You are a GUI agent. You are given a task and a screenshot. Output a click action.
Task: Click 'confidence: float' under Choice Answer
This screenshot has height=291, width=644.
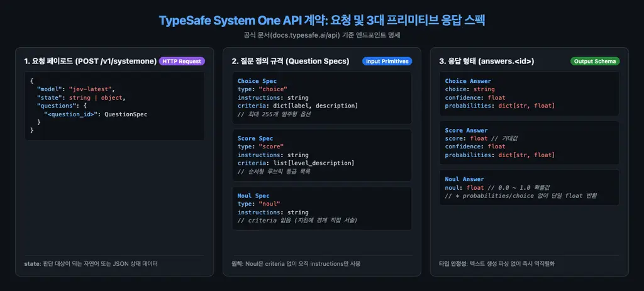tap(475, 97)
